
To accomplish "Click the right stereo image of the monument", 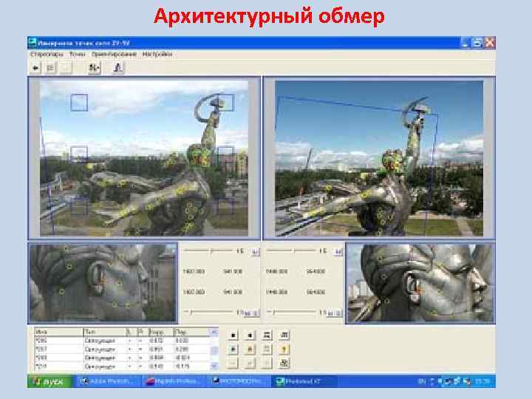I will pyautogui.click(x=379, y=158).
